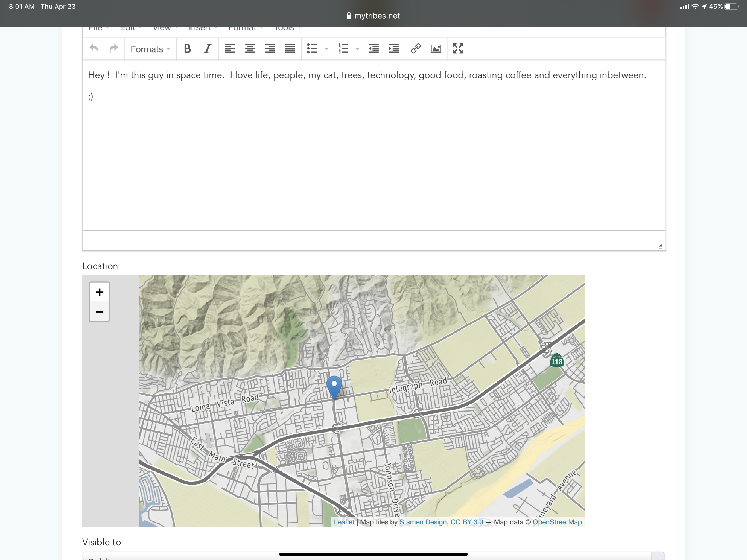
Task: Toggle bold text formatting
Action: (x=187, y=49)
